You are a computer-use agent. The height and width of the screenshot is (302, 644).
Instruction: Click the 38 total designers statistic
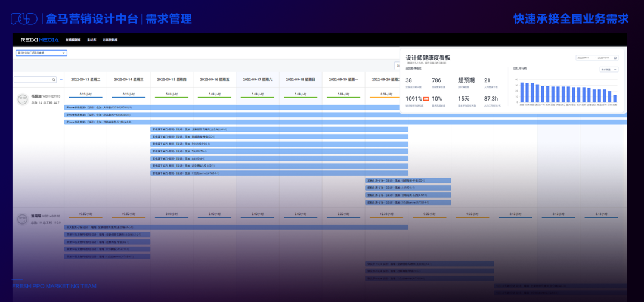pyautogui.click(x=409, y=80)
